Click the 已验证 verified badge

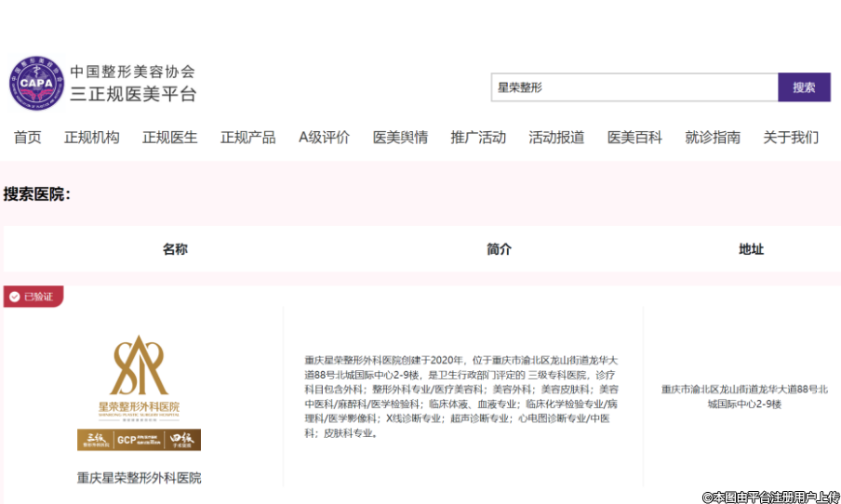coord(33,297)
